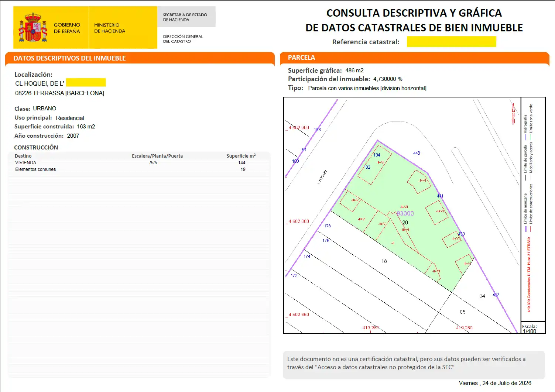Click the graphic surface value '486 m2'

(x=354, y=71)
